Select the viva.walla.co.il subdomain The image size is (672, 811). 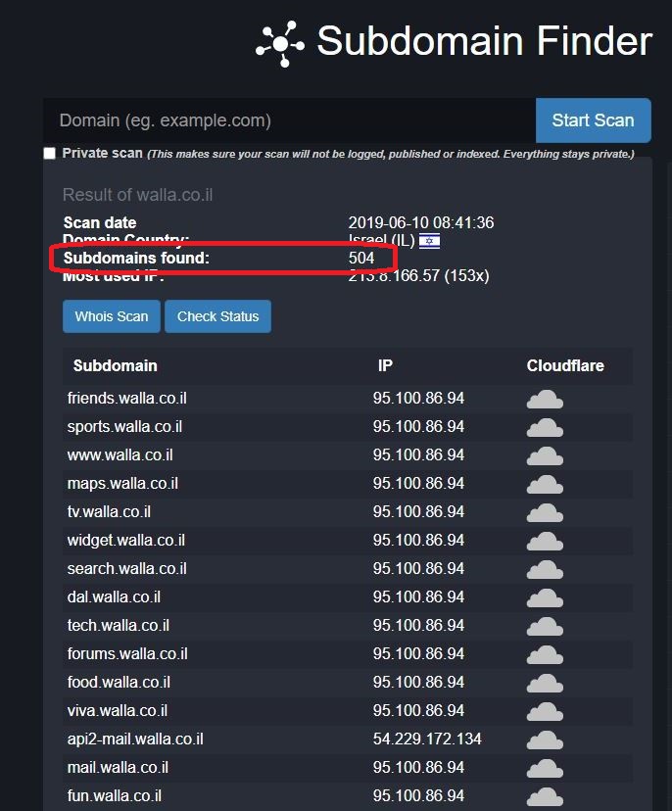tap(118, 711)
